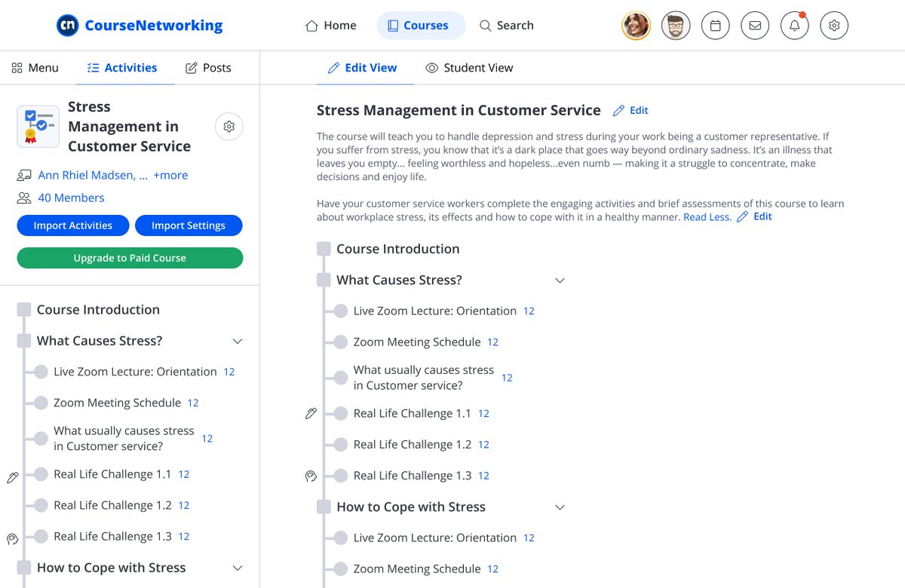Toggle main Course Introduction square marker

[x=324, y=249]
